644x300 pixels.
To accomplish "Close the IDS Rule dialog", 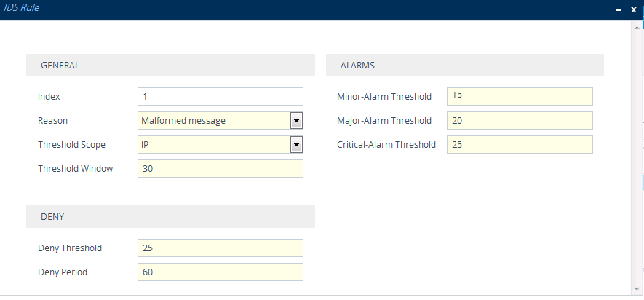I will click(x=634, y=9).
